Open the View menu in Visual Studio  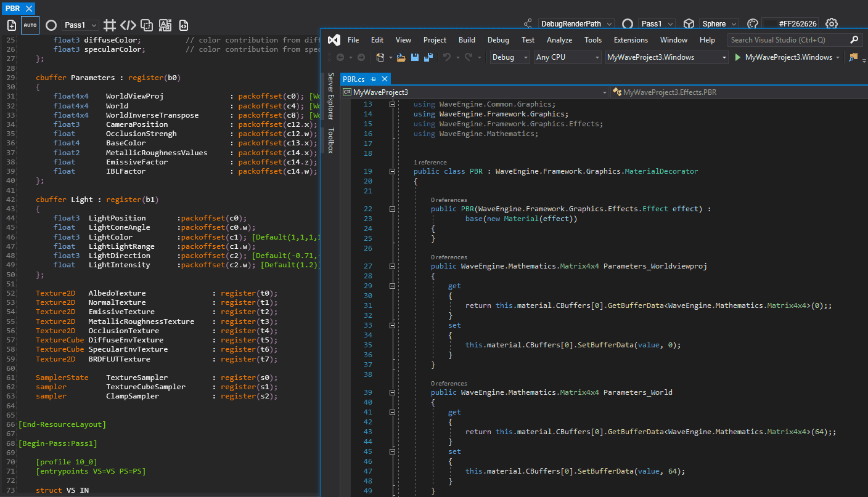403,40
